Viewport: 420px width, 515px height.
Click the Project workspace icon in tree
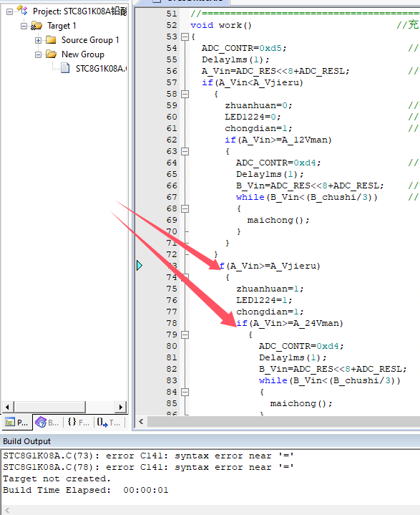[x=22, y=10]
